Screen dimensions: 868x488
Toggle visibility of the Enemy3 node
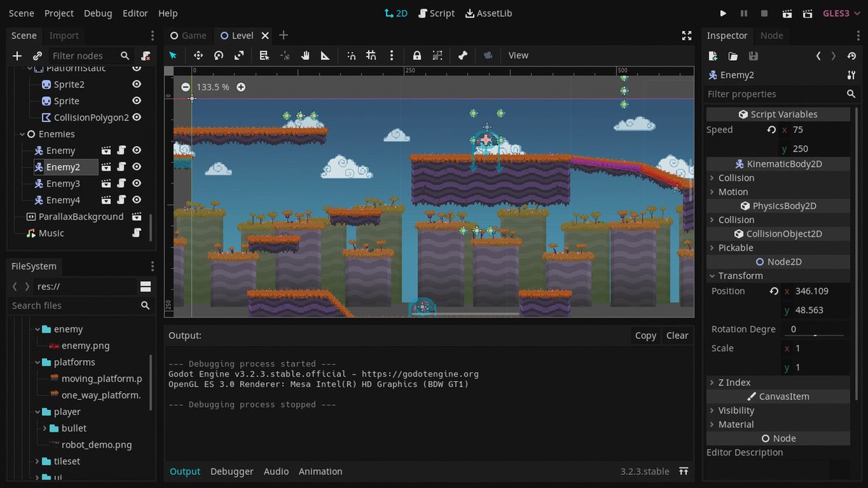tap(136, 184)
